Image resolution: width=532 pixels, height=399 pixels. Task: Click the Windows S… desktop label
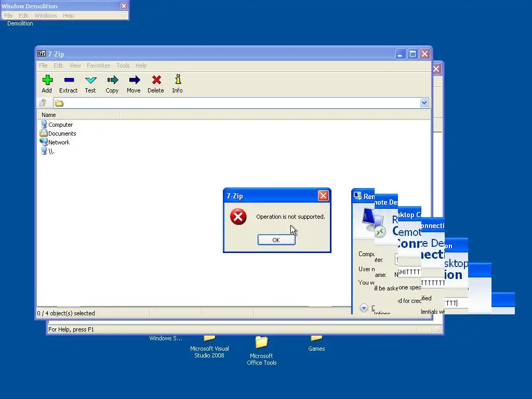(166, 338)
